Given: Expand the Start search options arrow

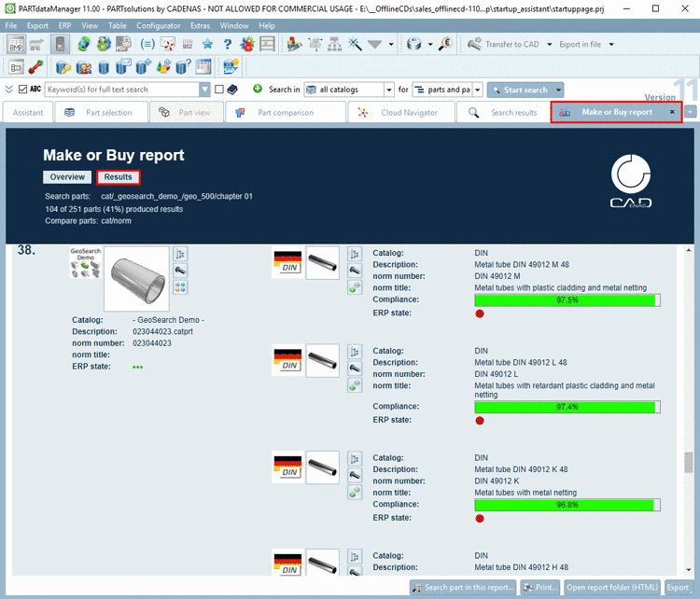Looking at the screenshot, I should coord(558,90).
